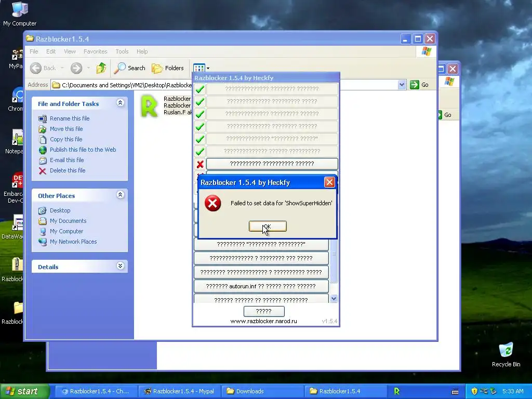The image size is (532, 399).
Task: Click the first green checkmark in Razblocker
Action: coord(200,89)
